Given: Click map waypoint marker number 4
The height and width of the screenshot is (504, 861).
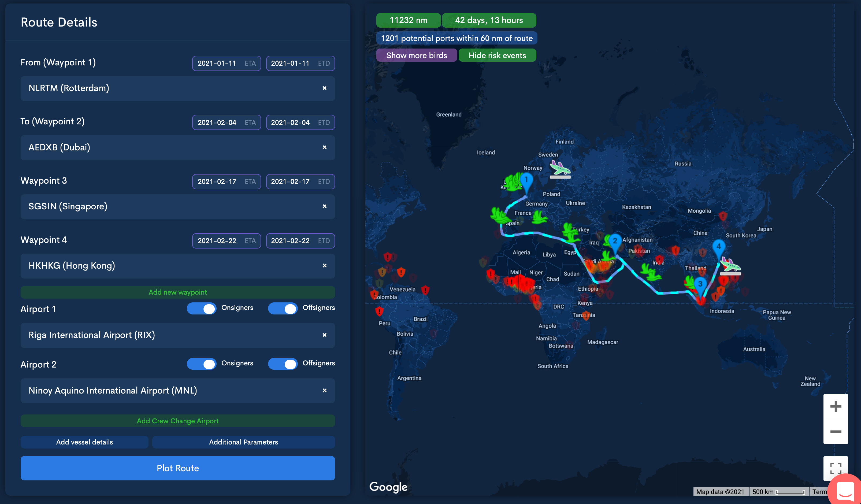Looking at the screenshot, I should 718,248.
